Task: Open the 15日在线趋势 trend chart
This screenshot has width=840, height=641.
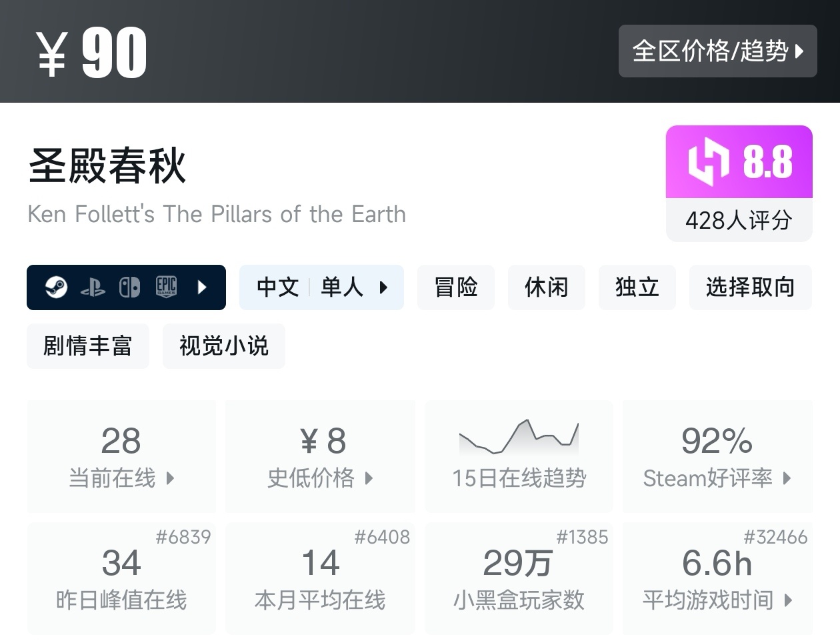Action: click(x=519, y=456)
